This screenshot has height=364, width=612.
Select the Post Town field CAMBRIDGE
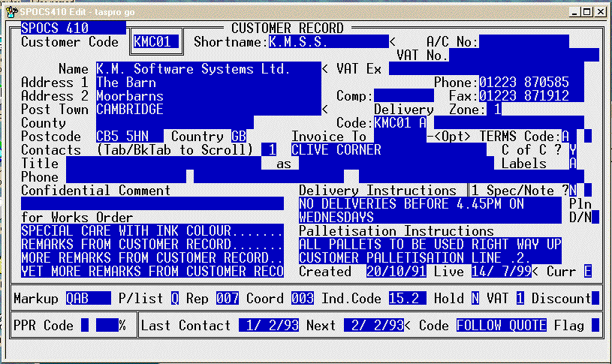tap(208, 110)
